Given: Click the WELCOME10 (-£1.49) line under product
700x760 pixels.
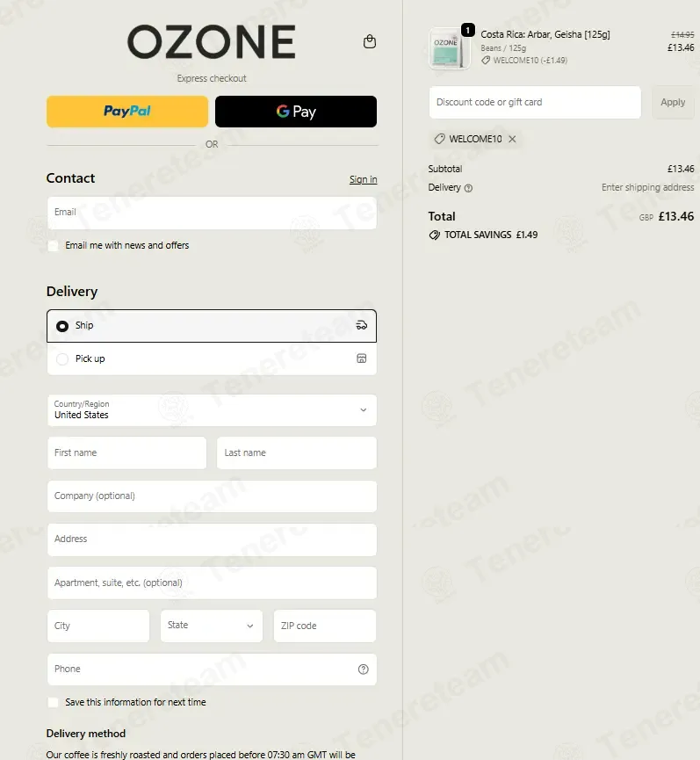Looking at the screenshot, I should pos(530,61).
